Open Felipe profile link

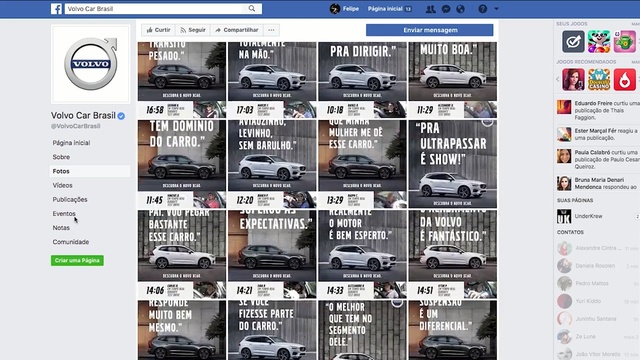[351, 9]
